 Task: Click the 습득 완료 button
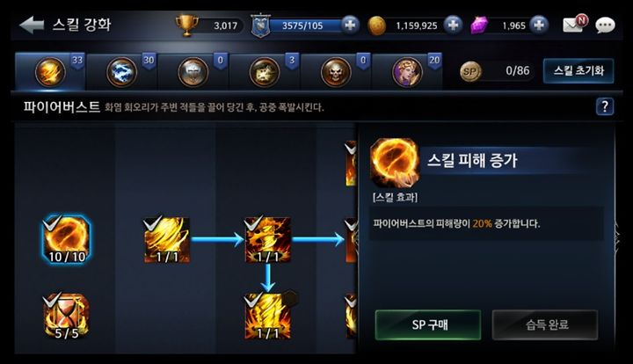545,324
